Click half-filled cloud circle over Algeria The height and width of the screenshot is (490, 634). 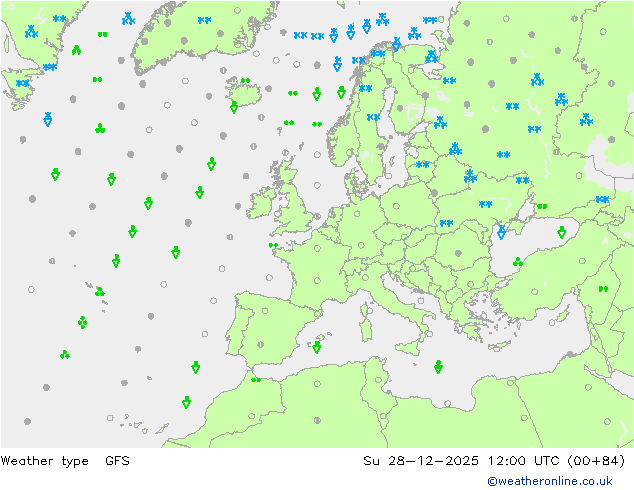(x=317, y=420)
